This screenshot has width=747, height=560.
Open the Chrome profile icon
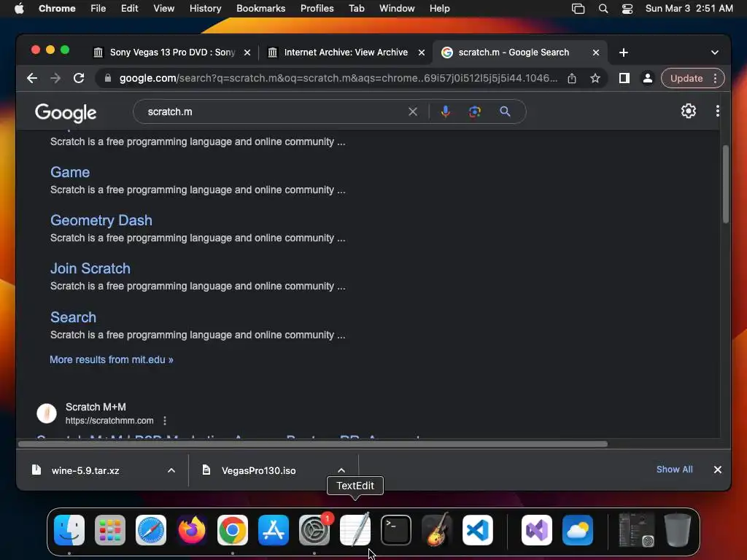click(x=648, y=78)
